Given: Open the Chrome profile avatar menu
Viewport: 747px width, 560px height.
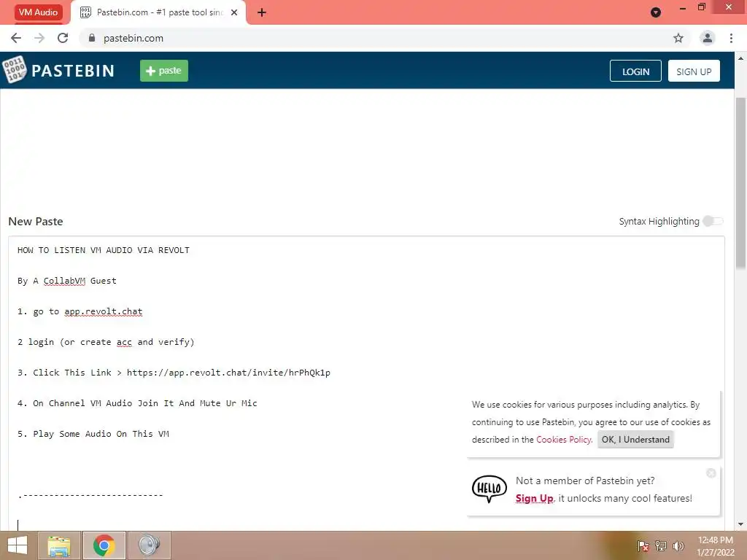Looking at the screenshot, I should point(708,38).
